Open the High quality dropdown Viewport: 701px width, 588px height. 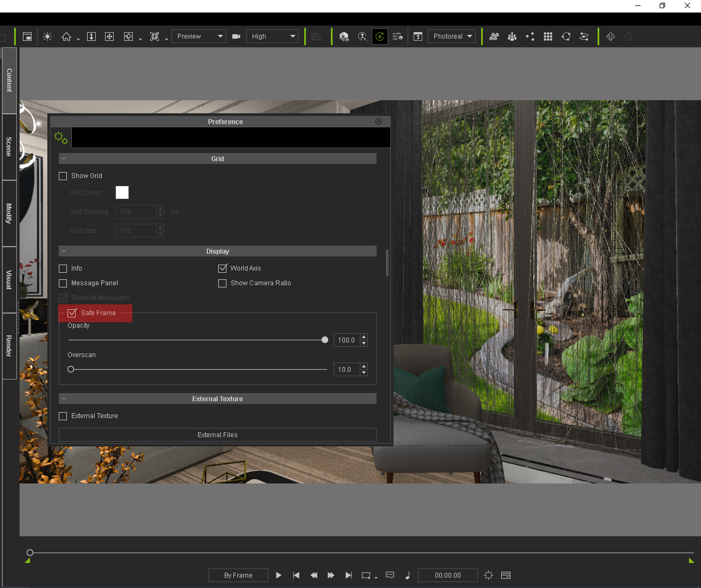tap(272, 36)
